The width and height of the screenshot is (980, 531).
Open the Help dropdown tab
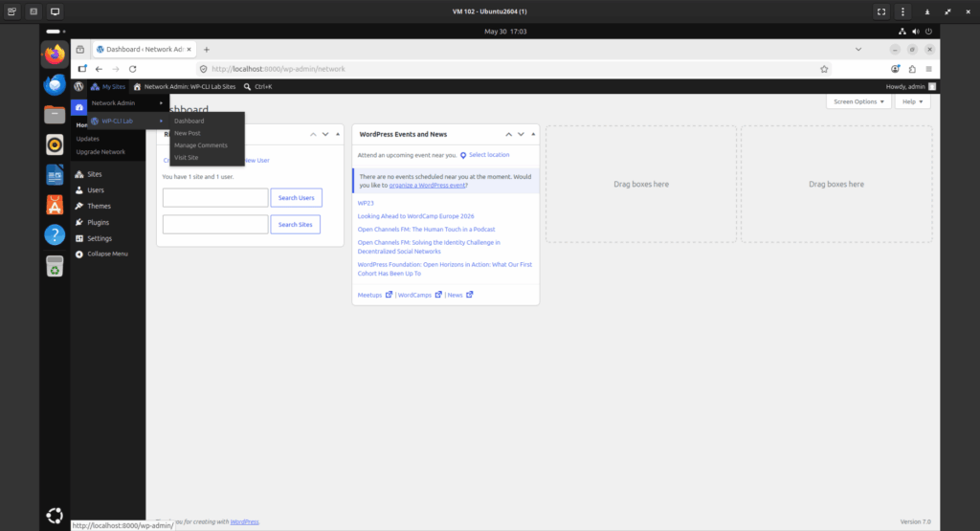coord(912,101)
